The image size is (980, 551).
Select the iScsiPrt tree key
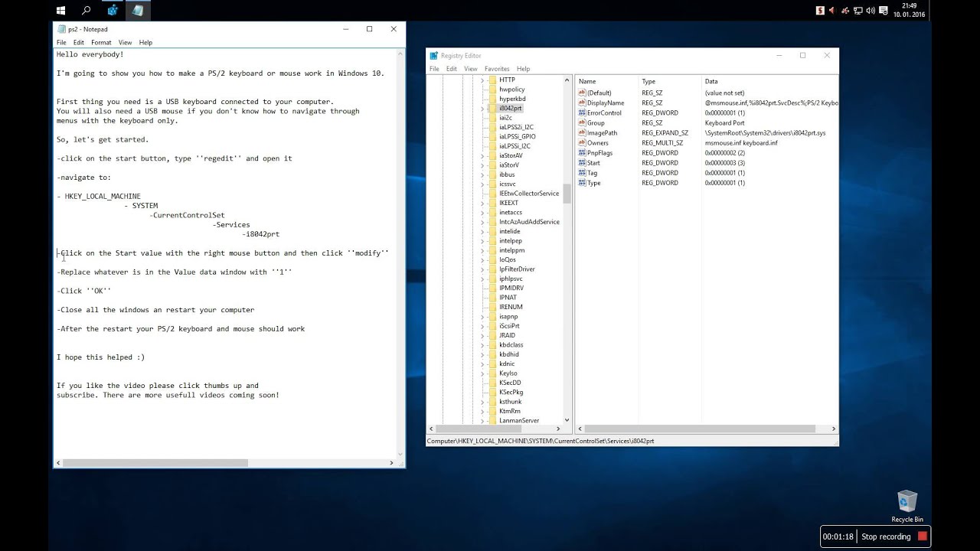(509, 326)
